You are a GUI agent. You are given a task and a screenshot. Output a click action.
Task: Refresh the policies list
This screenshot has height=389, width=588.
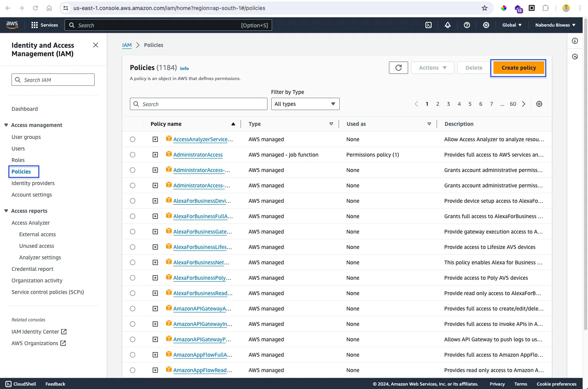tap(399, 68)
